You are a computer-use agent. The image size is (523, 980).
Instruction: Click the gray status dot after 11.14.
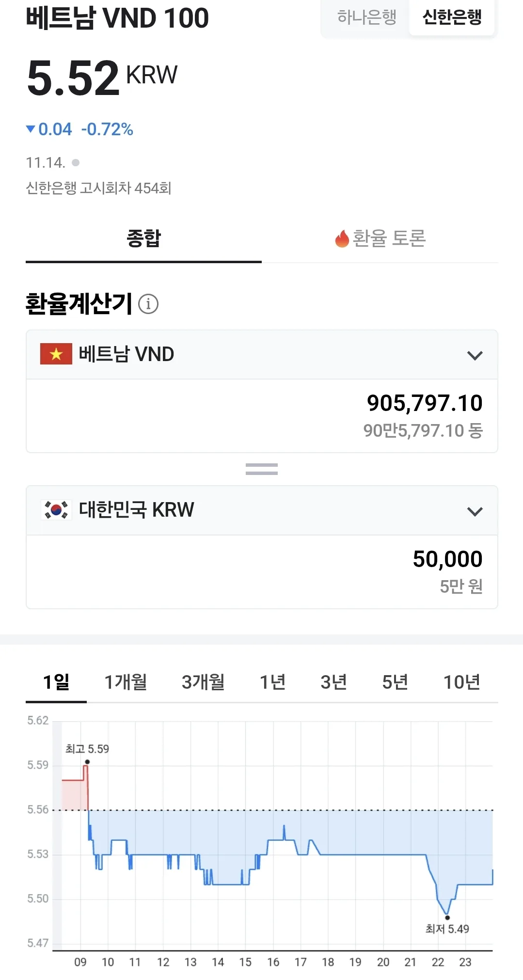[x=76, y=163]
